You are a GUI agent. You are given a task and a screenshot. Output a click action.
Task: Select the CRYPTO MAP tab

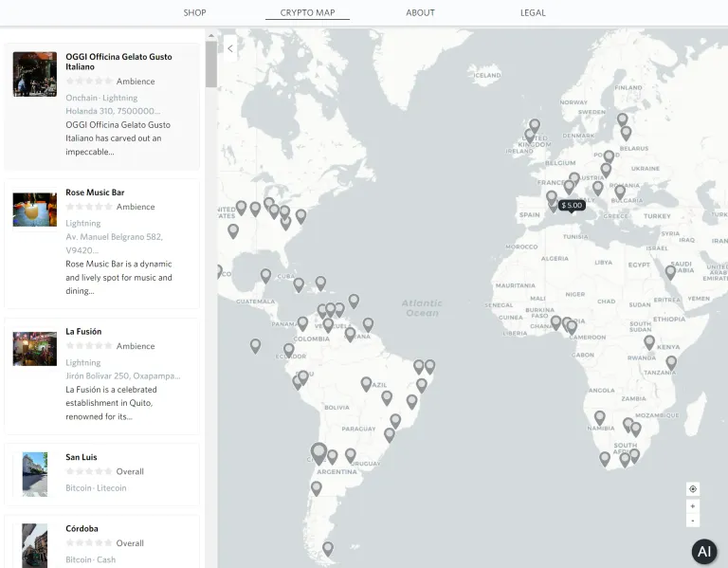(307, 12)
